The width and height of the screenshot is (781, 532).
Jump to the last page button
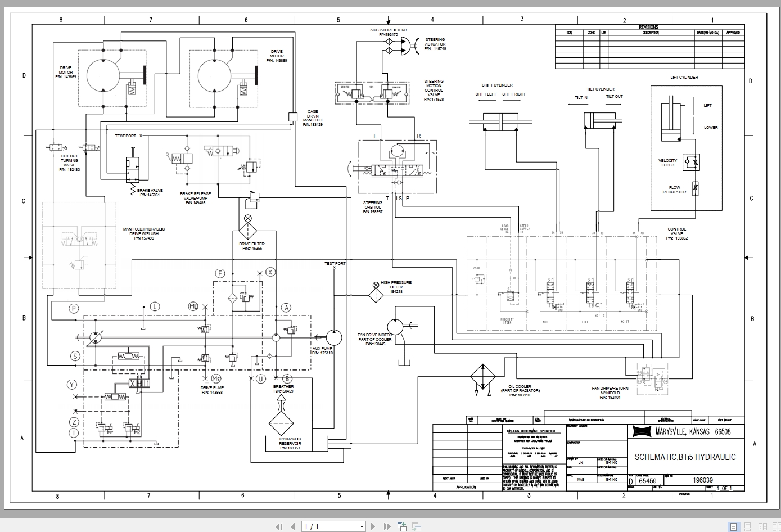387,526
